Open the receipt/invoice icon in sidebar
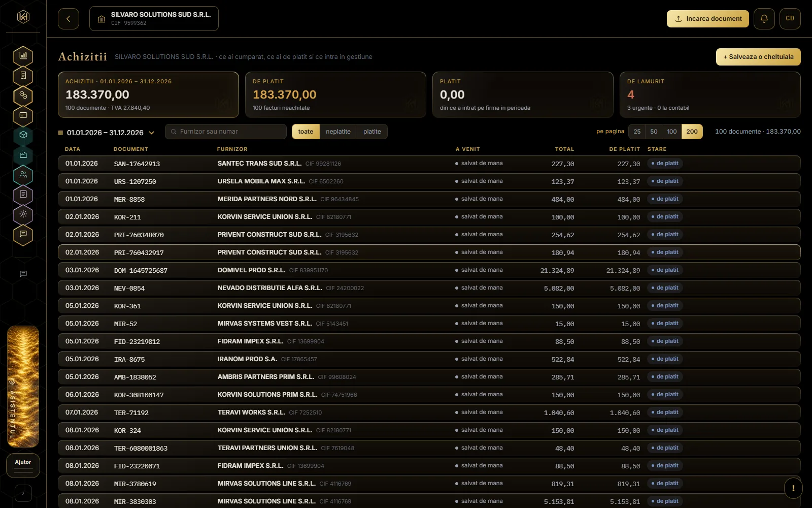 [x=23, y=76]
